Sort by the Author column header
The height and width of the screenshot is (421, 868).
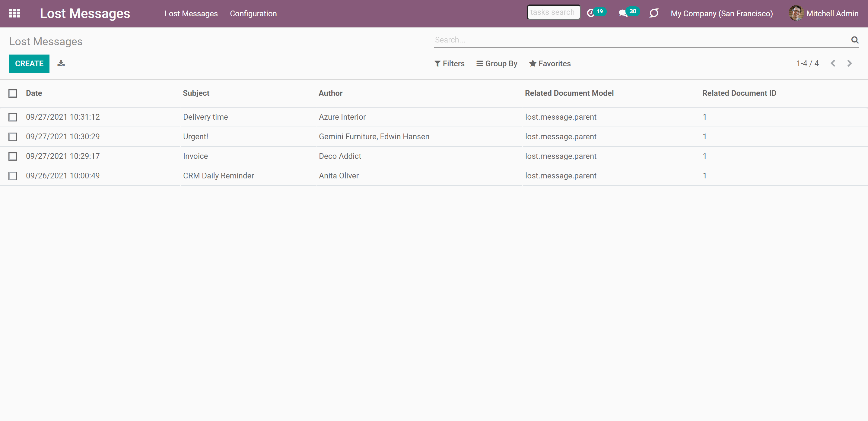[x=331, y=93]
